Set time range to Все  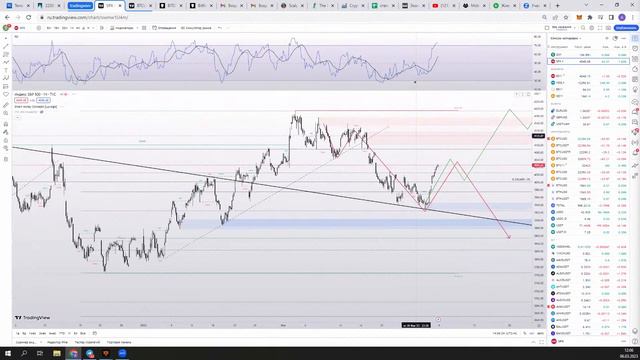83,333
